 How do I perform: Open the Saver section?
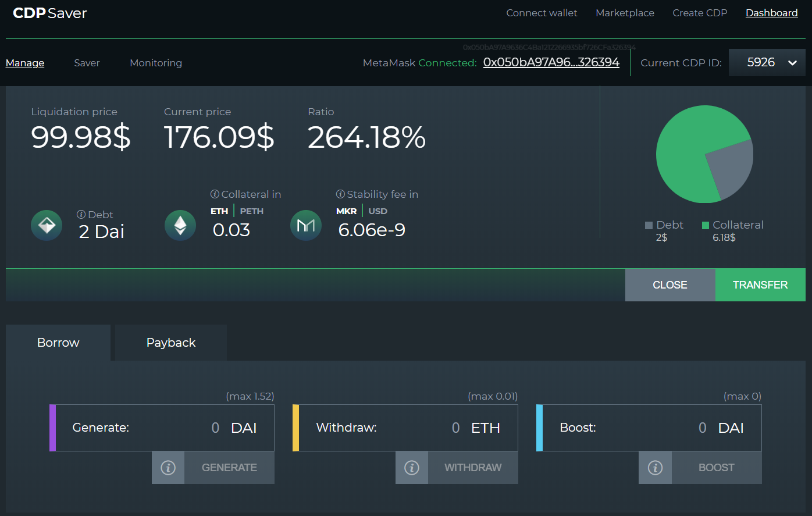point(87,63)
